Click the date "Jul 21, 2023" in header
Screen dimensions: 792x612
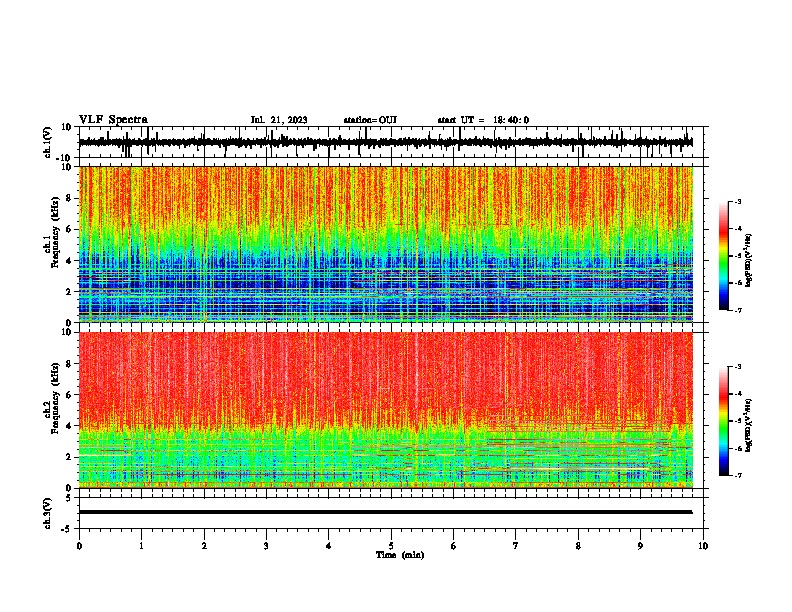(x=279, y=120)
